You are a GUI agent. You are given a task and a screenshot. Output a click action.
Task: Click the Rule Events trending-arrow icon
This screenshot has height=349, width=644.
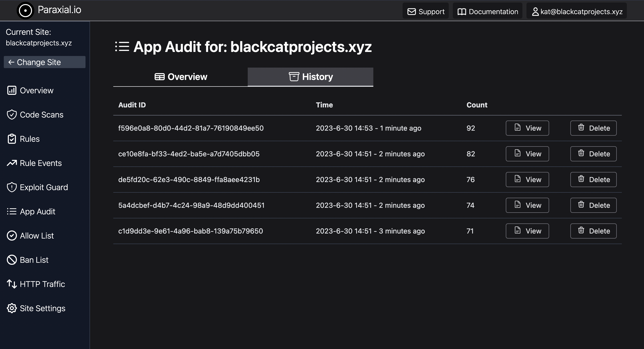pos(12,163)
